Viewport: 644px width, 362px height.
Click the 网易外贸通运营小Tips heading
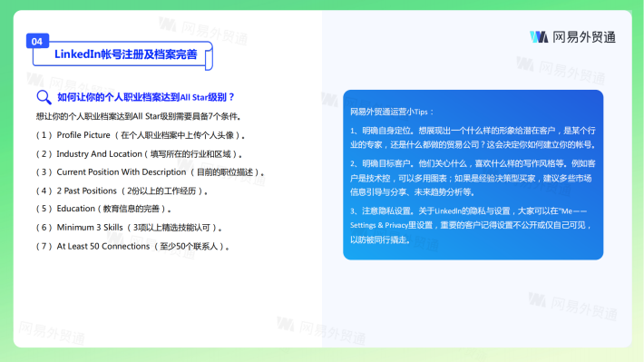pyautogui.click(x=392, y=112)
